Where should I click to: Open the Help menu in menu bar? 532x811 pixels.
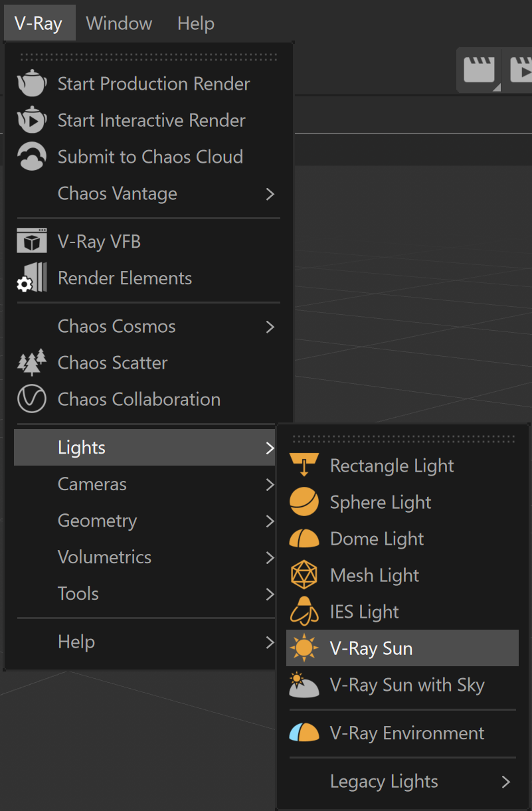pyautogui.click(x=196, y=23)
